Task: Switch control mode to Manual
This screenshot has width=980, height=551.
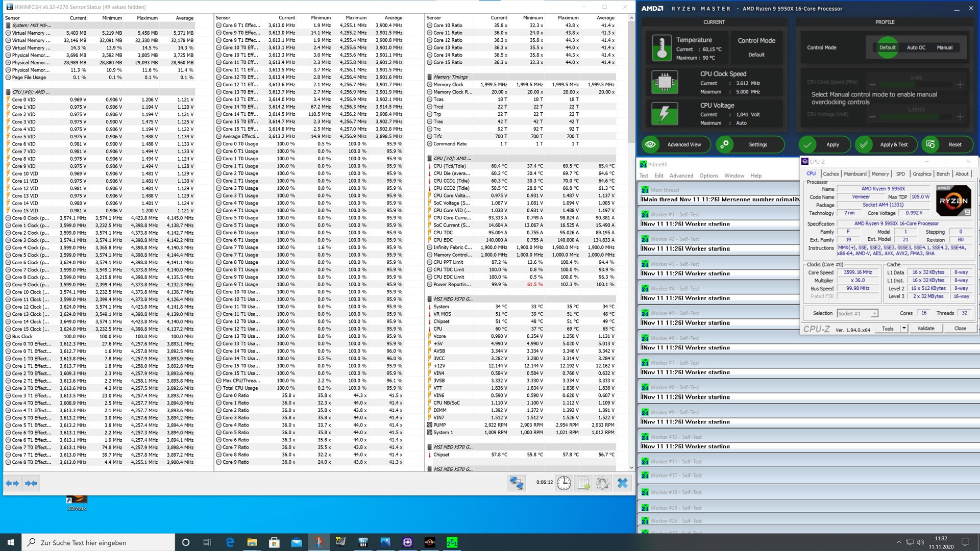Action: (x=944, y=47)
